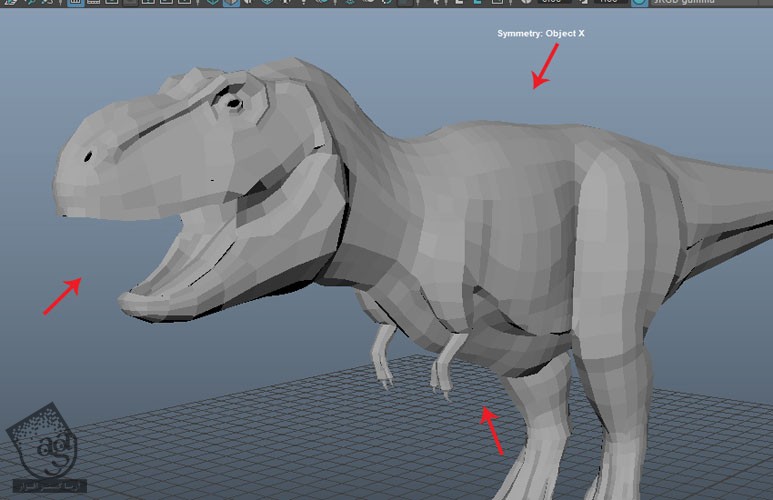
Task: Toggle the grid display icon in panel toolbar
Action: (x=76, y=3)
